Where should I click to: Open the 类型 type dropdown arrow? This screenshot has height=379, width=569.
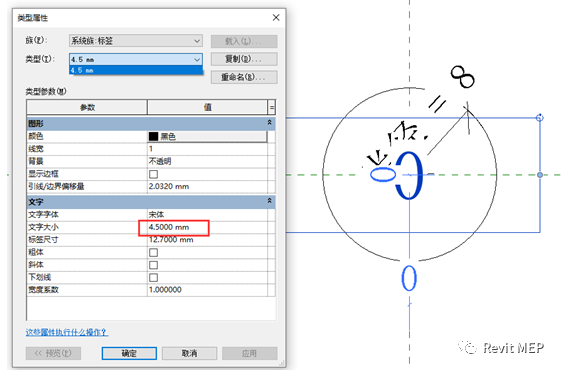click(x=197, y=60)
